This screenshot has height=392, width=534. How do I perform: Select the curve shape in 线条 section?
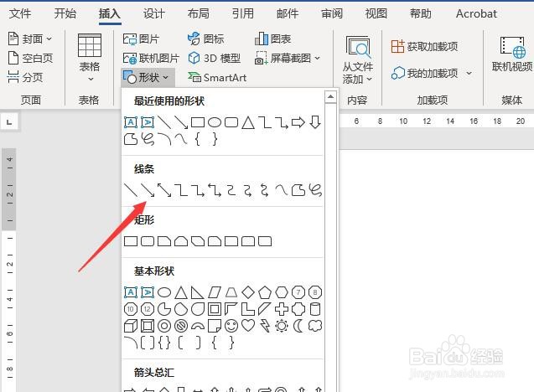(x=282, y=190)
